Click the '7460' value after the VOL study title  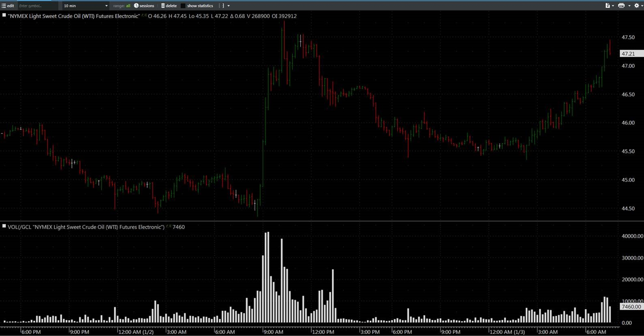178,227
